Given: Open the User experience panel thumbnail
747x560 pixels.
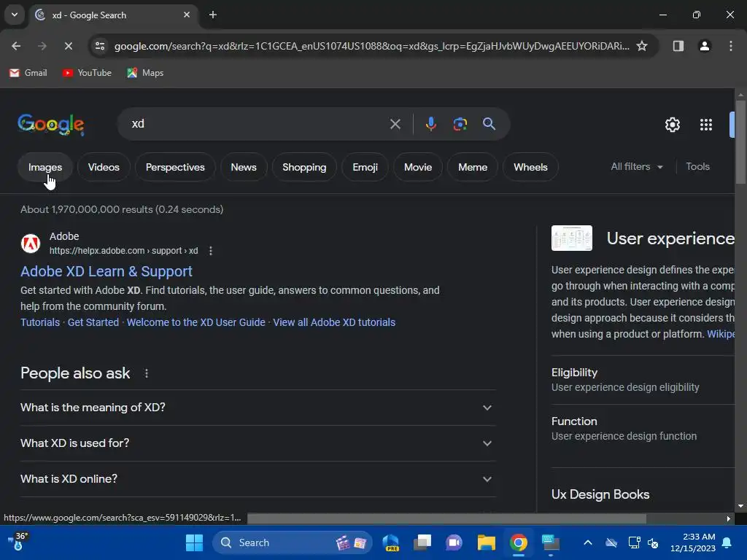Looking at the screenshot, I should point(572,238).
